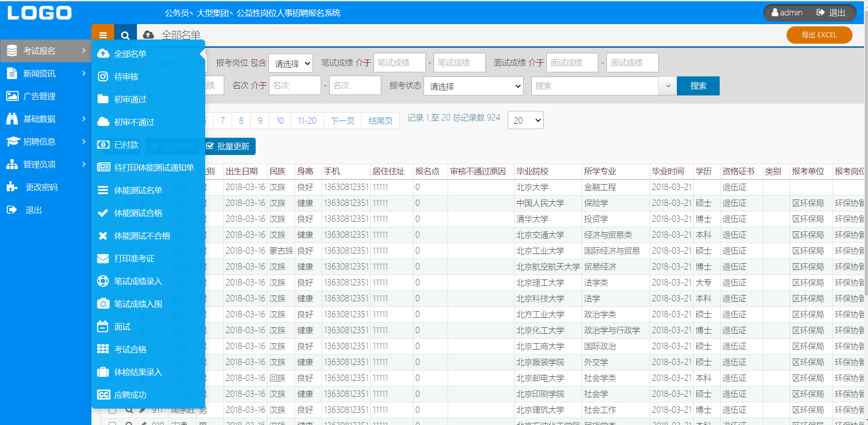The height and width of the screenshot is (425, 868).
Task: Select 考试合格 from the flyout menu
Action: tap(130, 350)
